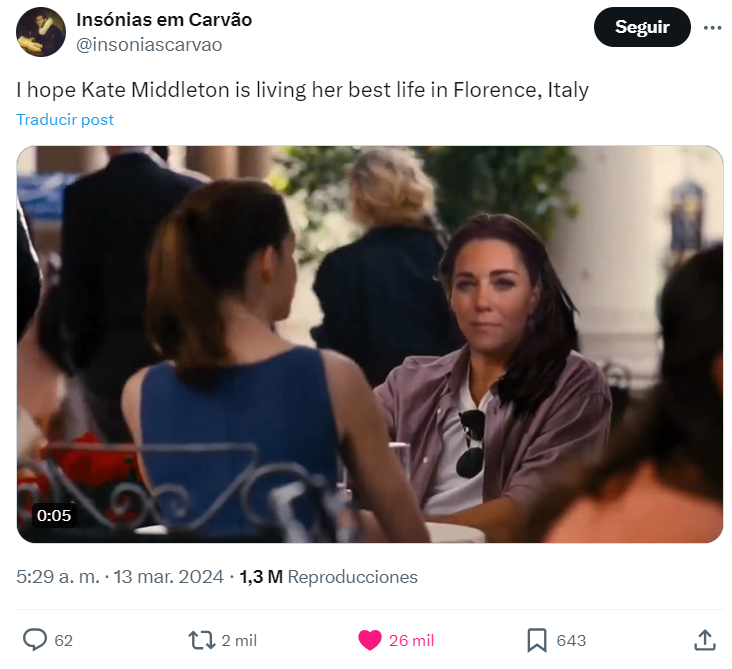Click the 643 bookmarks count
732x669 pixels.
571,641
